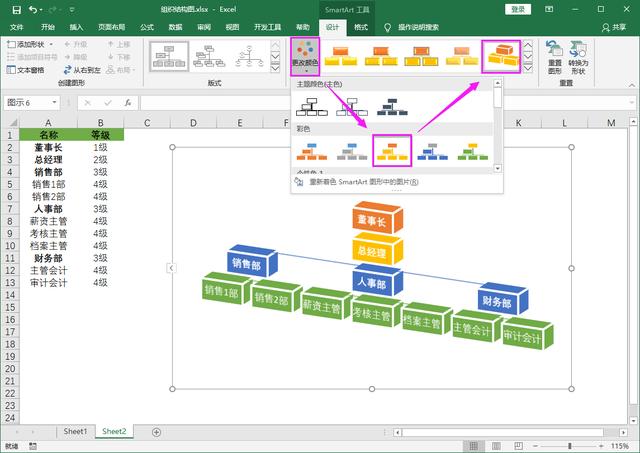Click the Sign in (登录) button
The width and height of the screenshot is (640, 453).
tap(518, 9)
